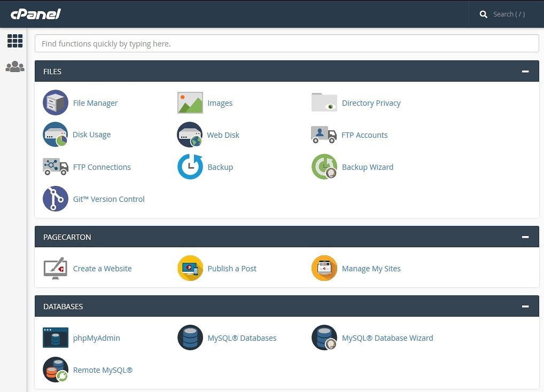Screen dimensions: 544x392
Task: Open the Backup link
Action: [x=220, y=167]
